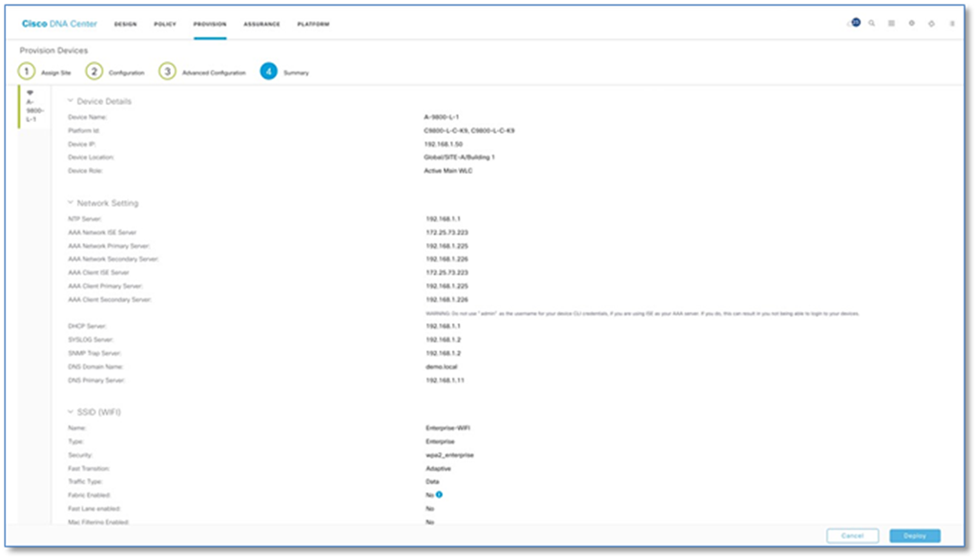
Task: Click SSID name Enterprise-WIFI
Action: [x=447, y=428]
